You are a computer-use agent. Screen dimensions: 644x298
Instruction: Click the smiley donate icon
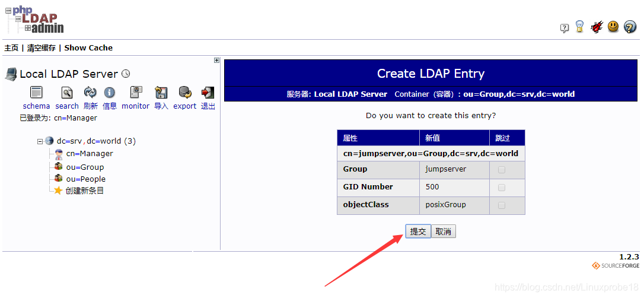coord(613,27)
